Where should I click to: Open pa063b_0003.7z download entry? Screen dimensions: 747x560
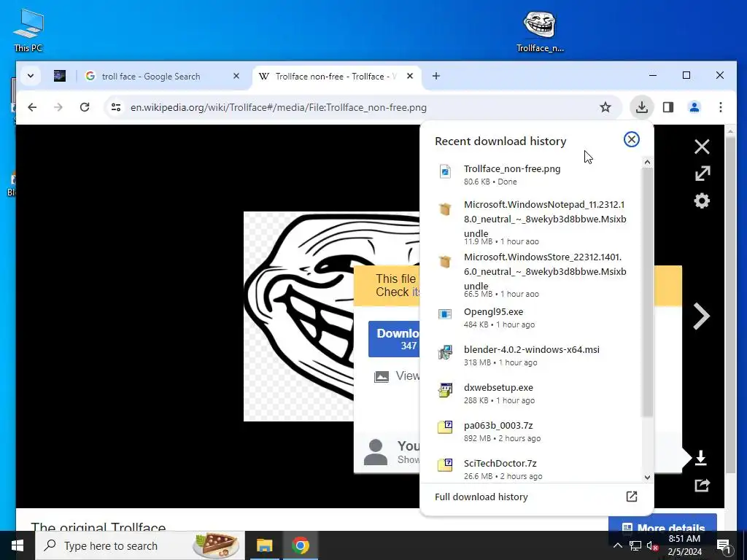530,432
